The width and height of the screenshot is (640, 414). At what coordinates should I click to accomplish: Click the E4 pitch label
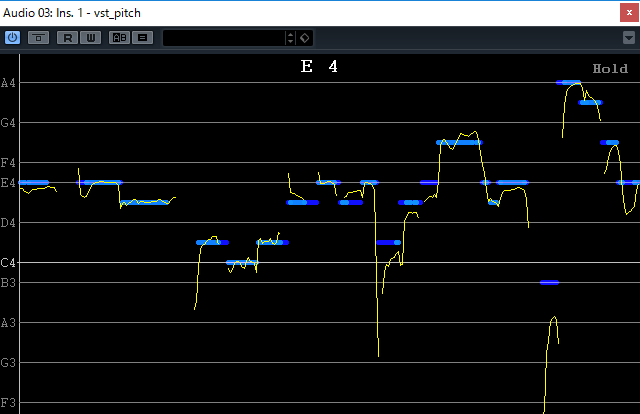(x=8, y=183)
